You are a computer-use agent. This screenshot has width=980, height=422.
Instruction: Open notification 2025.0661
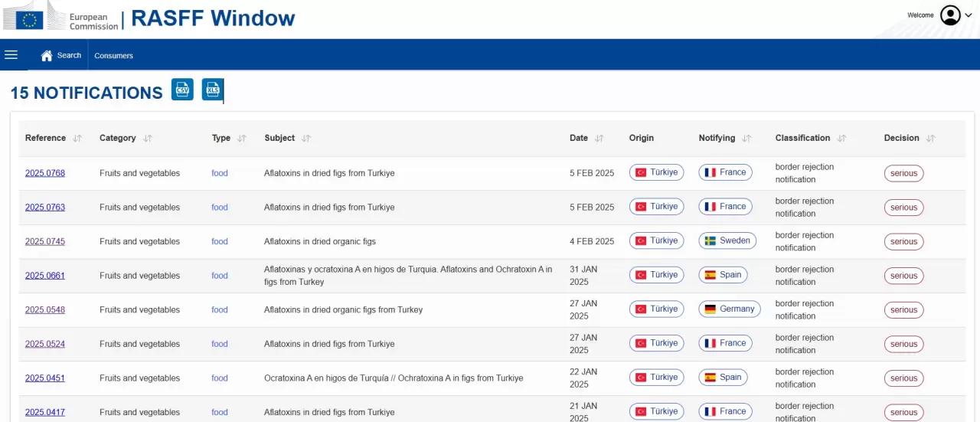45,276
